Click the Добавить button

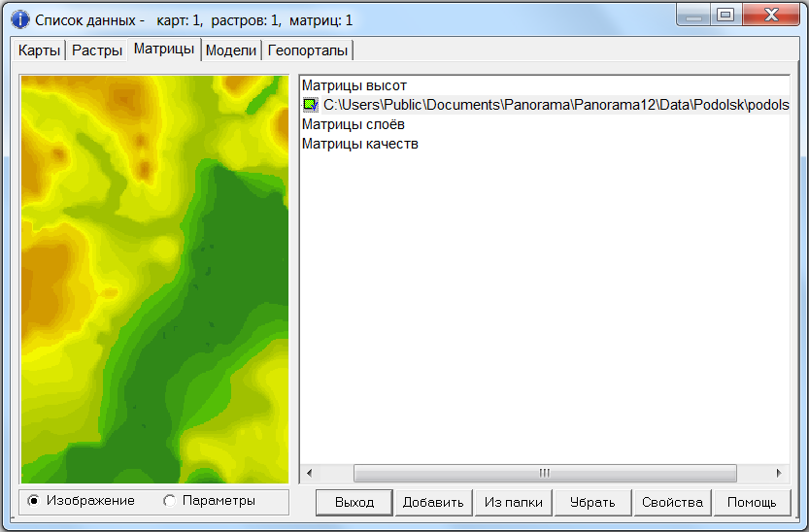coord(433,502)
